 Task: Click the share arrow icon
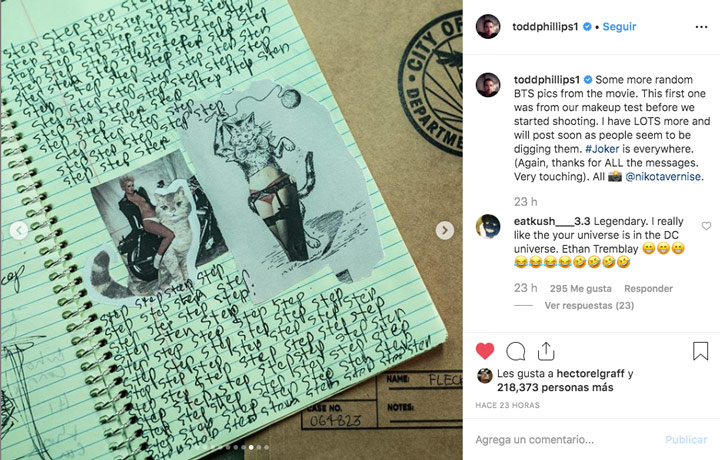[546, 351]
